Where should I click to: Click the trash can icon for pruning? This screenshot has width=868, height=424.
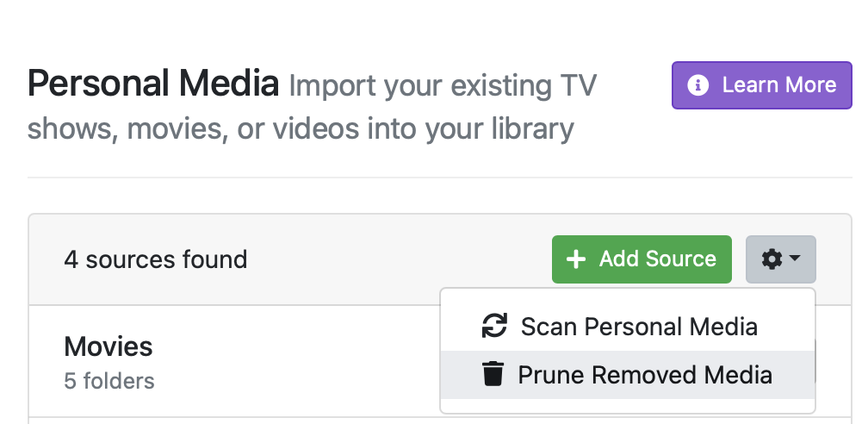493,375
